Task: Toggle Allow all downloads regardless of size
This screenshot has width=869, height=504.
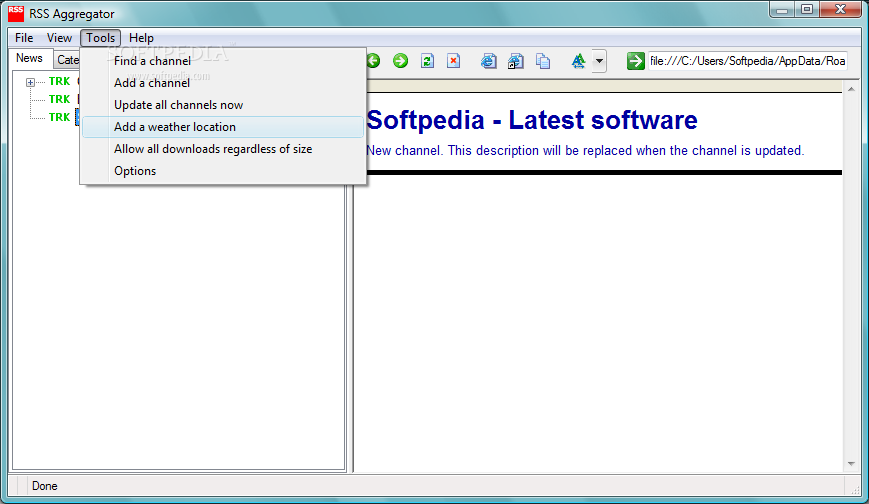Action: click(223, 149)
